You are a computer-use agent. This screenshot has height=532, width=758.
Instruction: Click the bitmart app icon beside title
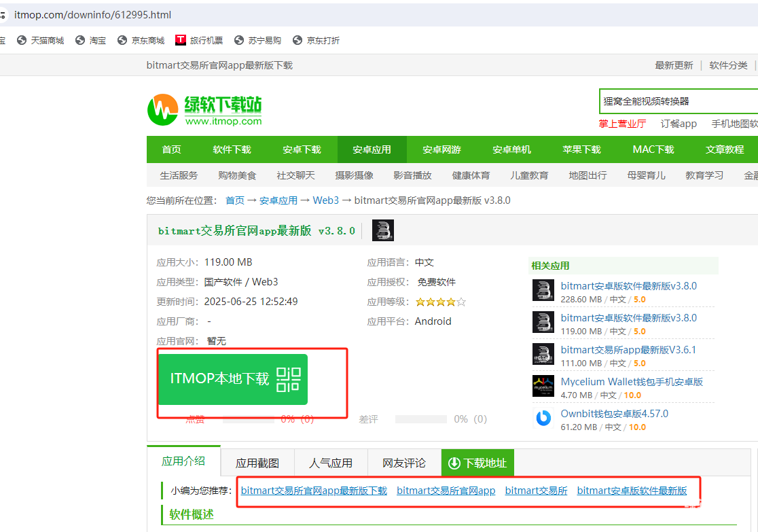point(383,230)
